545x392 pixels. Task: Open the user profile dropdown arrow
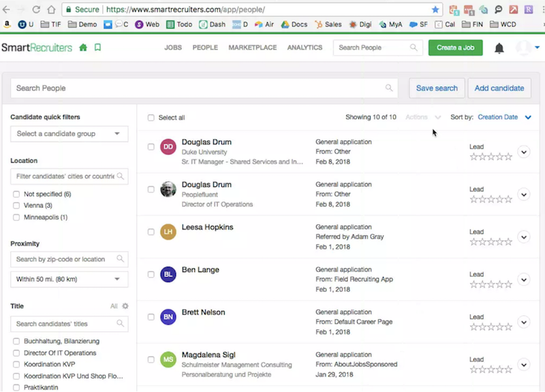(537, 47)
